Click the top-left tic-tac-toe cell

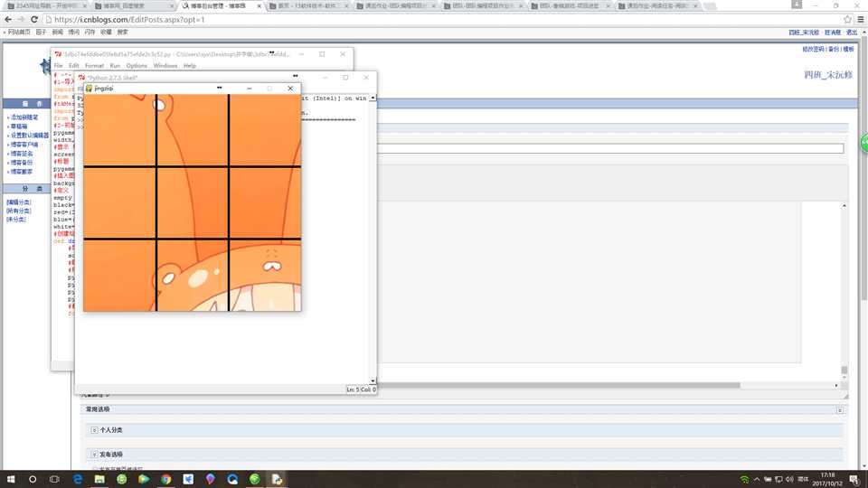pyautogui.click(x=119, y=129)
